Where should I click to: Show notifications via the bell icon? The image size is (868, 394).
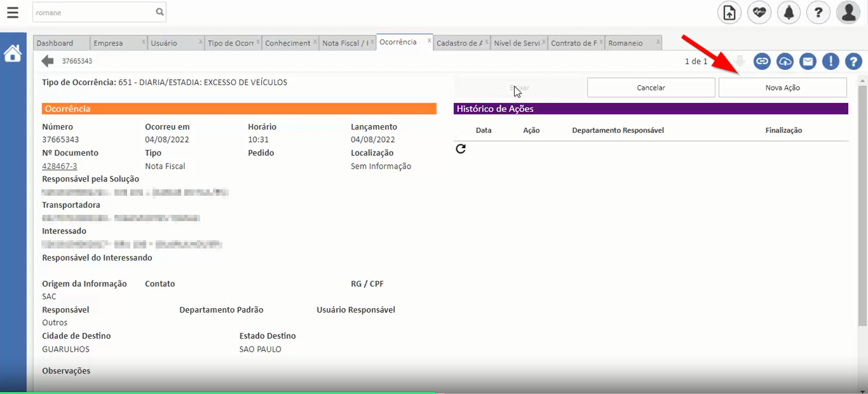pos(789,13)
